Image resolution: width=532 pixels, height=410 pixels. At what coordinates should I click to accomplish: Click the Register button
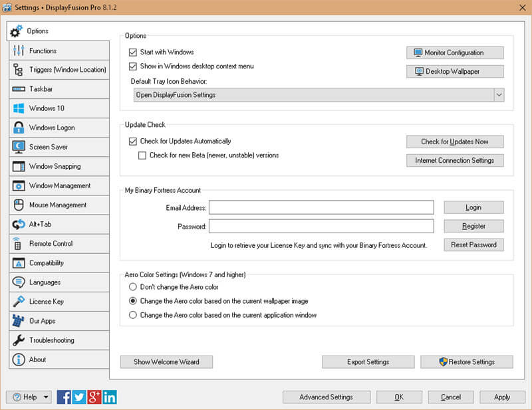click(473, 226)
